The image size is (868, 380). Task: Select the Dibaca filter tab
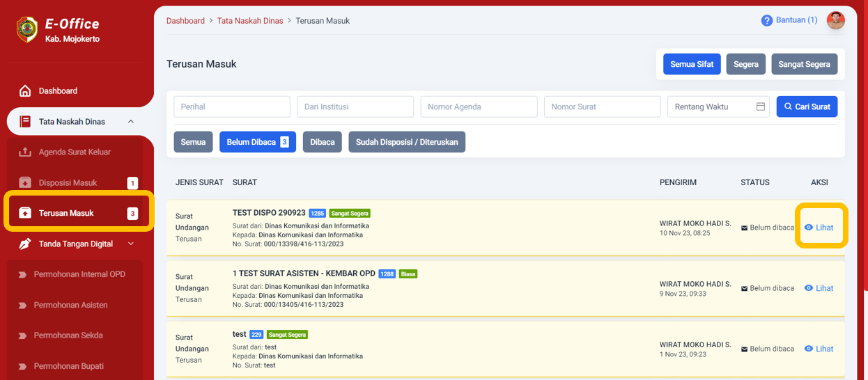click(x=323, y=142)
